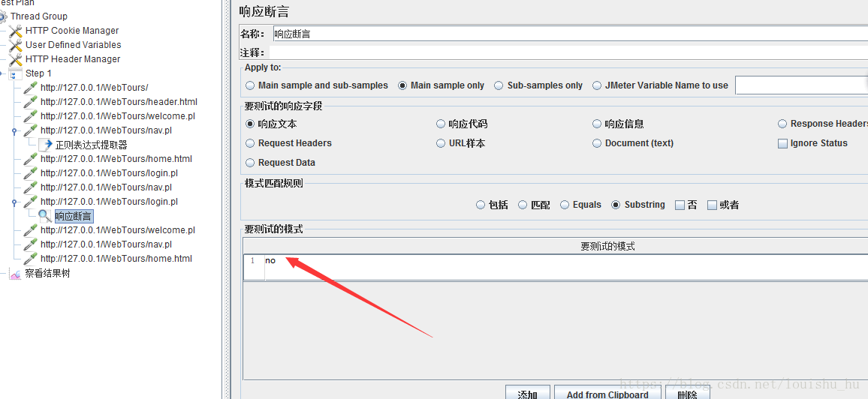
Task: Choose Response Headers as response field
Action: [x=782, y=124]
